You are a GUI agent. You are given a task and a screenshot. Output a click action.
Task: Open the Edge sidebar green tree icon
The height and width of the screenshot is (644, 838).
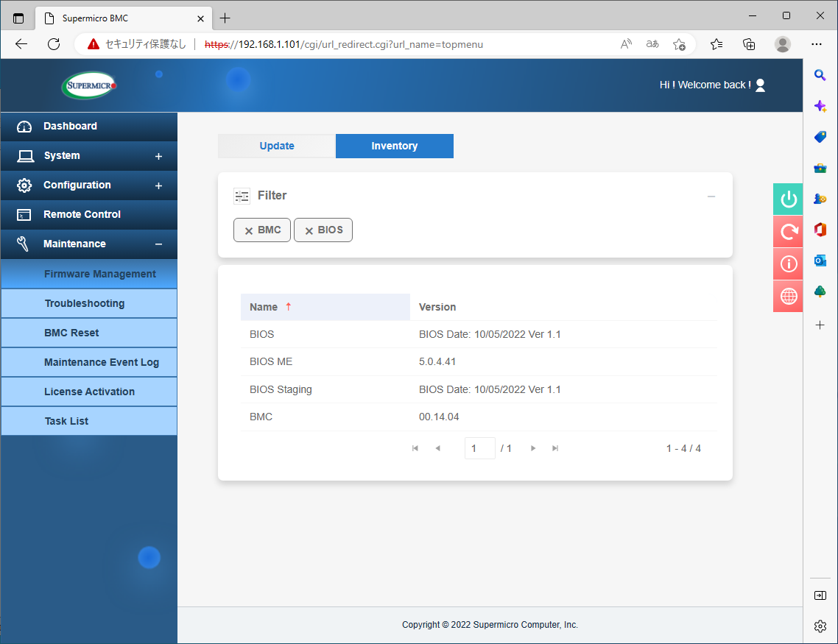click(x=820, y=291)
